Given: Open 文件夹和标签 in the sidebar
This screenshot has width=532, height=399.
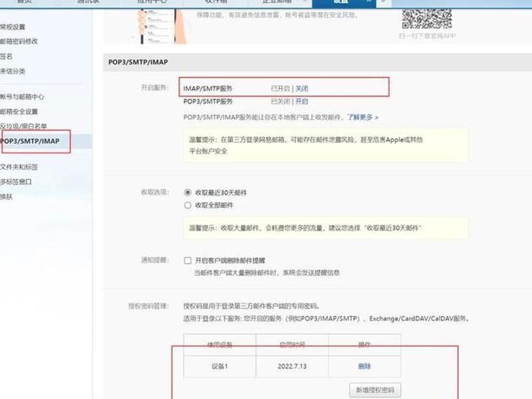Looking at the screenshot, I should [x=19, y=167].
